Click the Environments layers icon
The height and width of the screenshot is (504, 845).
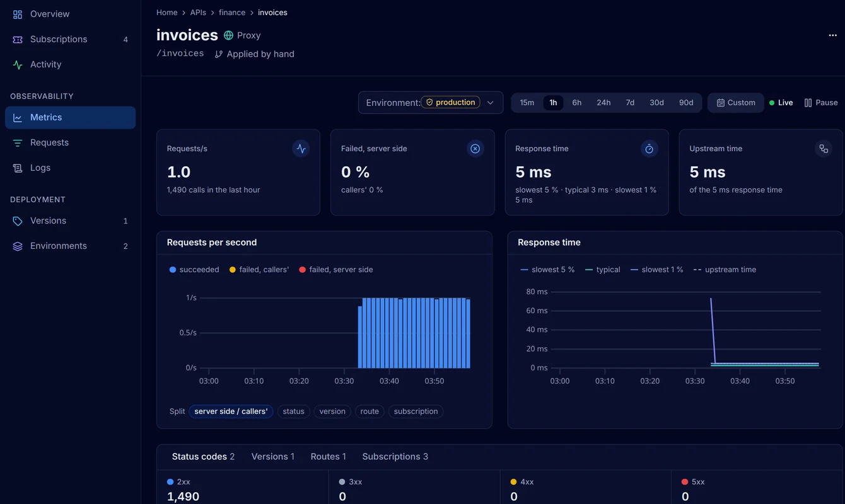coord(18,246)
